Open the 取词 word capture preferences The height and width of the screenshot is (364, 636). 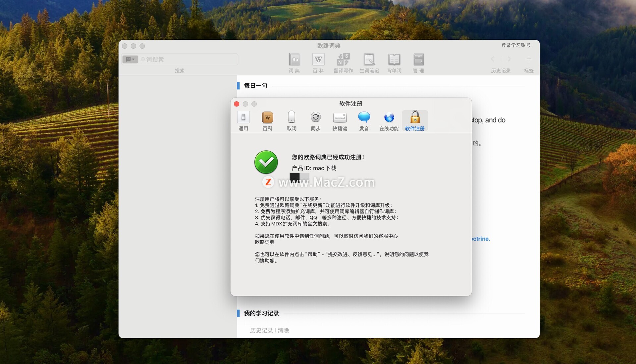point(291,121)
